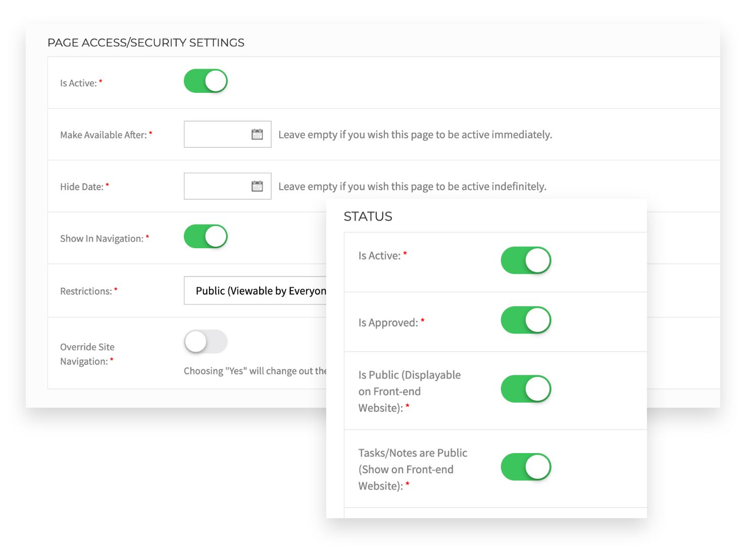Image resolution: width=756 pixels, height=553 pixels.
Task: Click the Page Access/Security Settings heading
Action: point(146,43)
